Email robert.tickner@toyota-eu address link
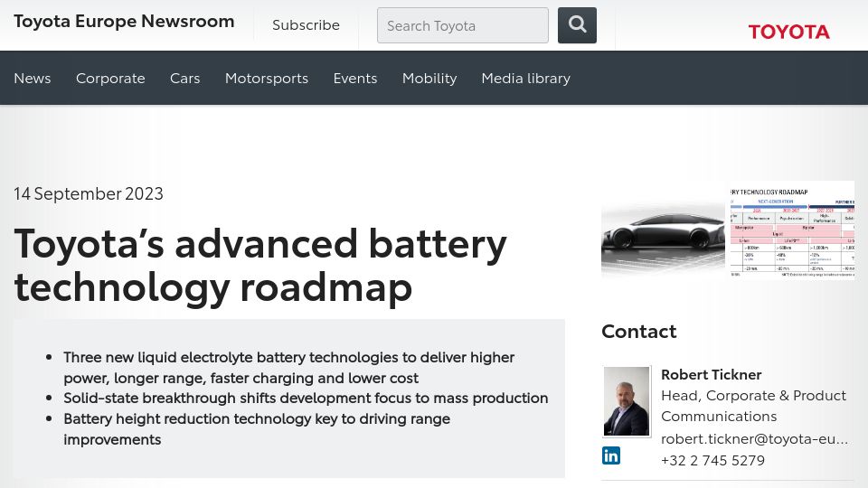 (754, 439)
